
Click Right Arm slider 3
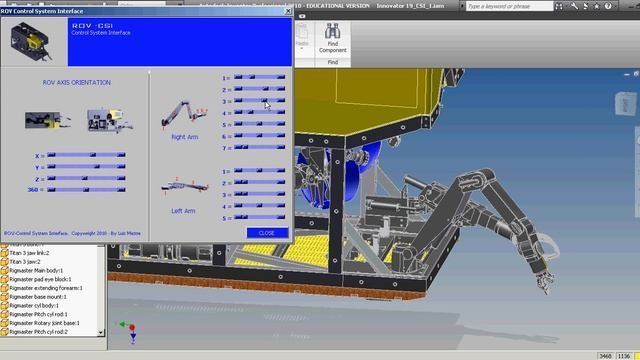(260, 100)
